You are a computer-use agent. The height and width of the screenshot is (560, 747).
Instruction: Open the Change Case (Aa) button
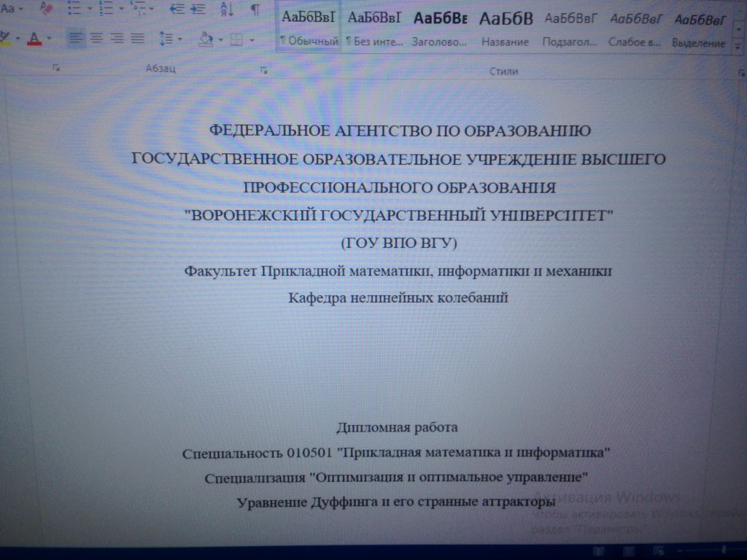coord(7,9)
